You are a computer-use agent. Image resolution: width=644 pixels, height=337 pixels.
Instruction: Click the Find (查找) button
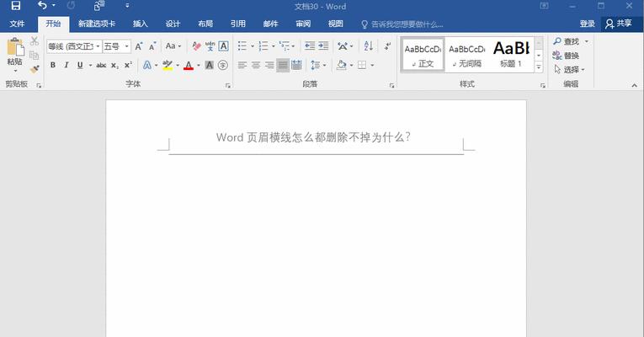point(567,41)
